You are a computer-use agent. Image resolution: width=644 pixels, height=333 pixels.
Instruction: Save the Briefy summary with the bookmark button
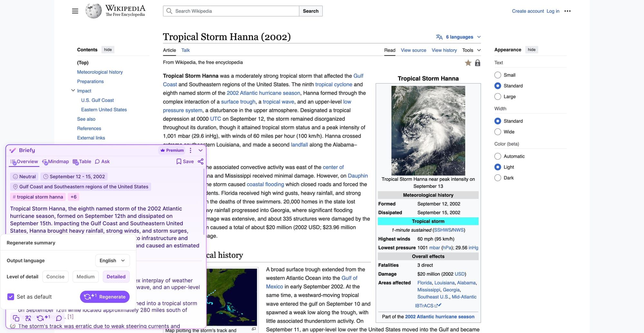click(185, 162)
